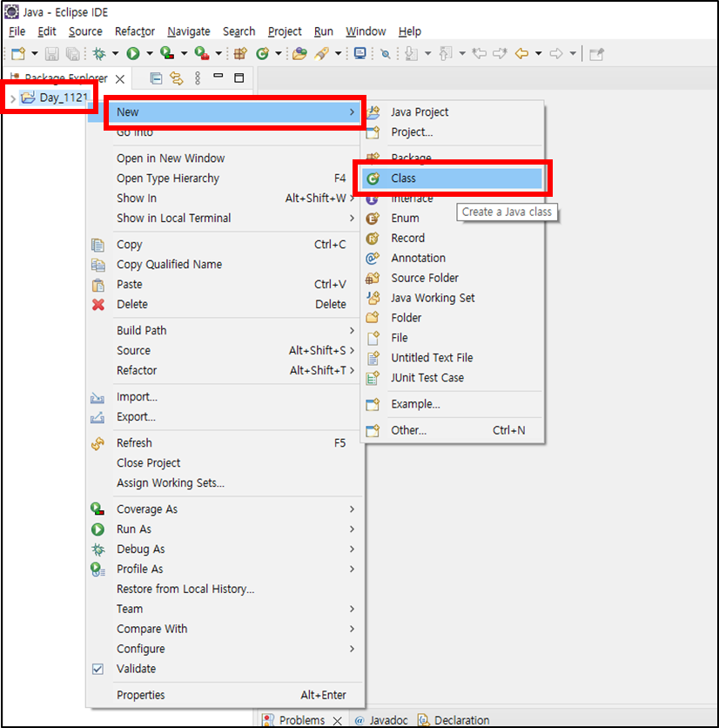Open the File menu
The image size is (719, 728).
point(17,31)
